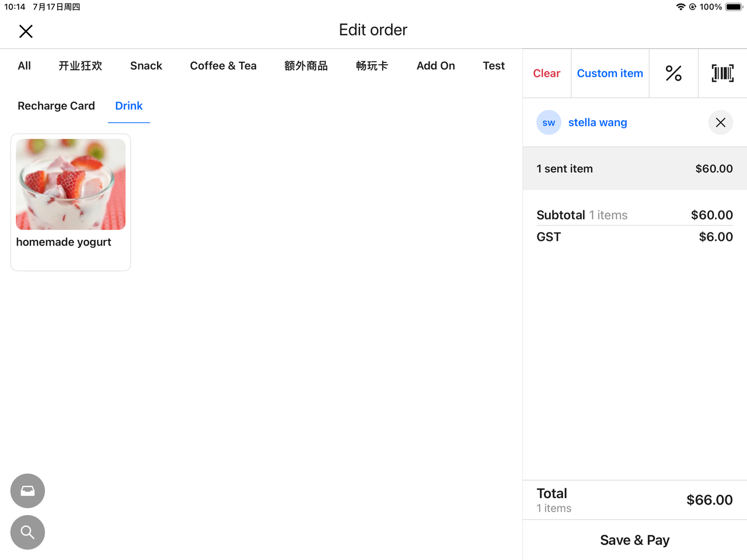Close the Edit order screen
Screen dimensions: 747x560
coord(26,32)
